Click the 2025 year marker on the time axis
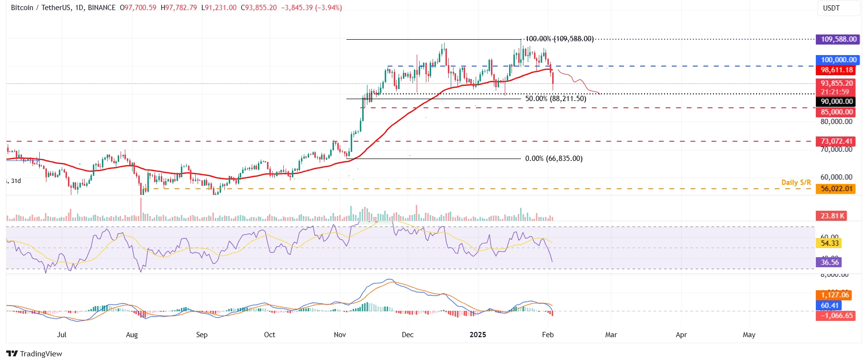The image size is (868, 364). click(x=478, y=335)
